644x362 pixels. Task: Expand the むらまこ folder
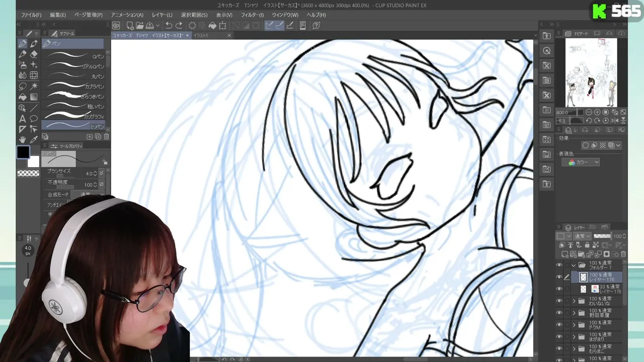574,348
